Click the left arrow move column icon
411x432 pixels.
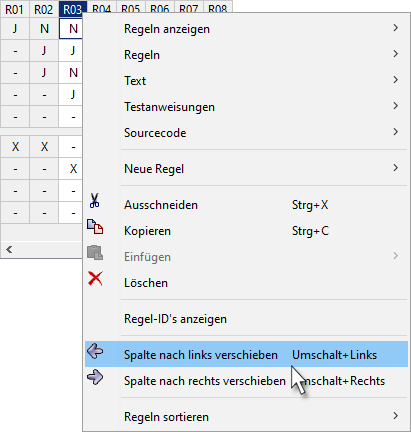pos(95,351)
